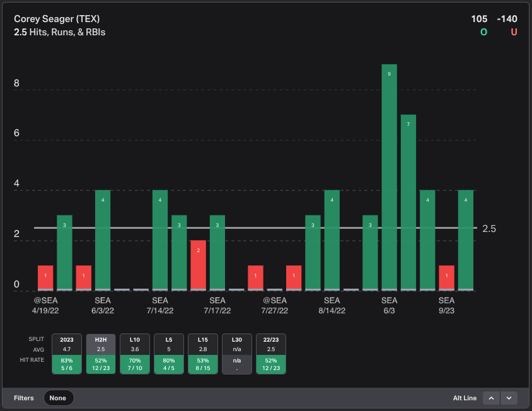Click the HIT RATE row label

coord(32,360)
